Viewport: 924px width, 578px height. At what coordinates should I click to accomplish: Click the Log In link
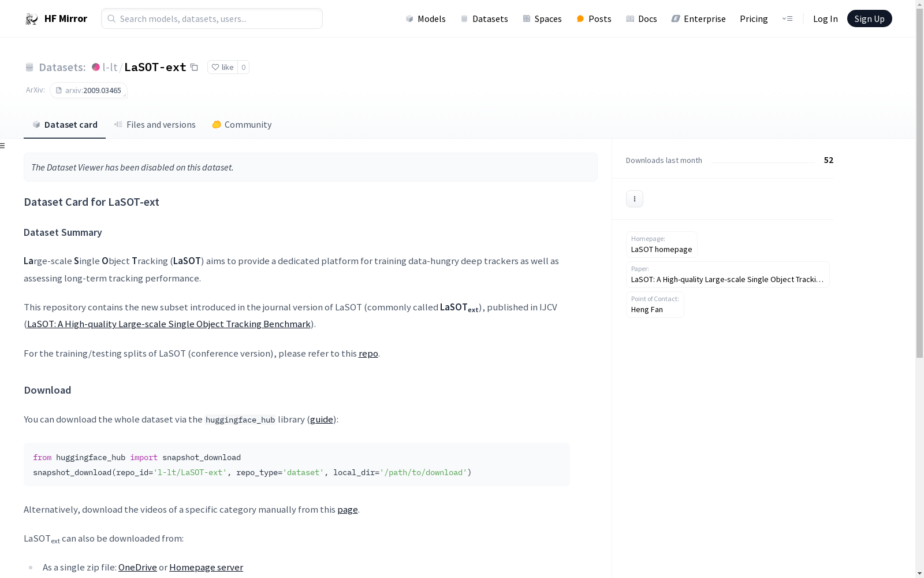[x=825, y=19]
